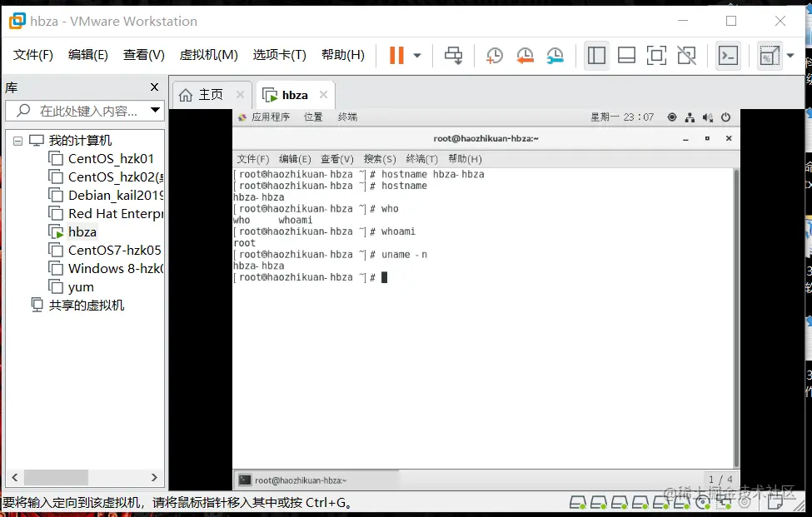
Task: Open the guest volume icon
Action: pyautogui.click(x=708, y=117)
